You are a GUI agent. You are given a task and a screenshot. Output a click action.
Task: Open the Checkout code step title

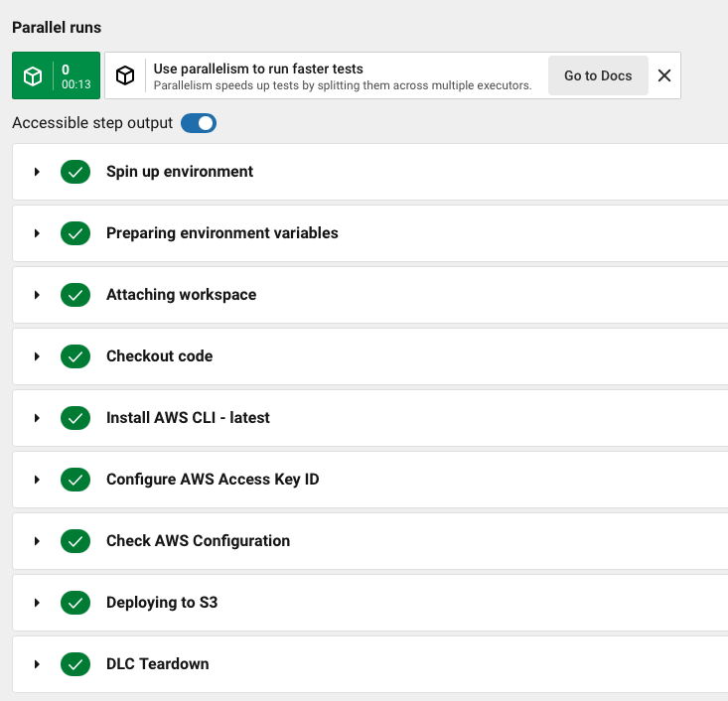(159, 356)
